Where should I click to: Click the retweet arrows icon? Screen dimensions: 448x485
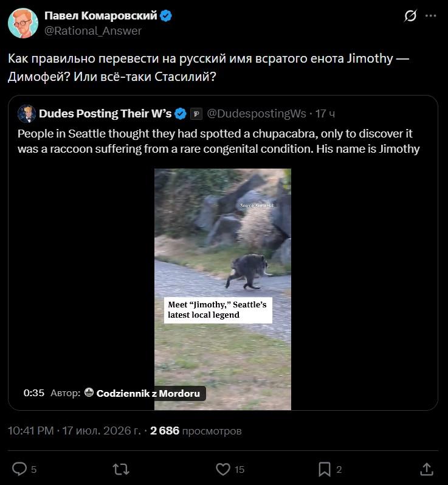(121, 469)
